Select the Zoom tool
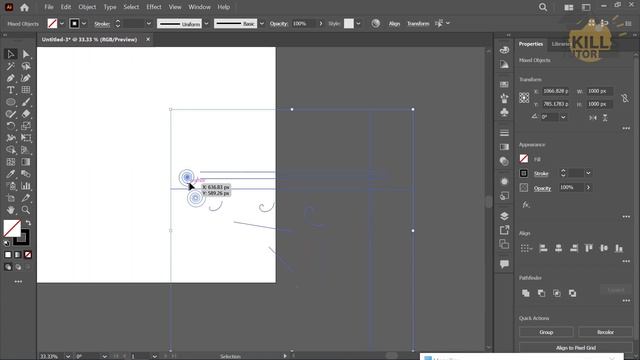Screen dimensions: 640x360 point(26,210)
